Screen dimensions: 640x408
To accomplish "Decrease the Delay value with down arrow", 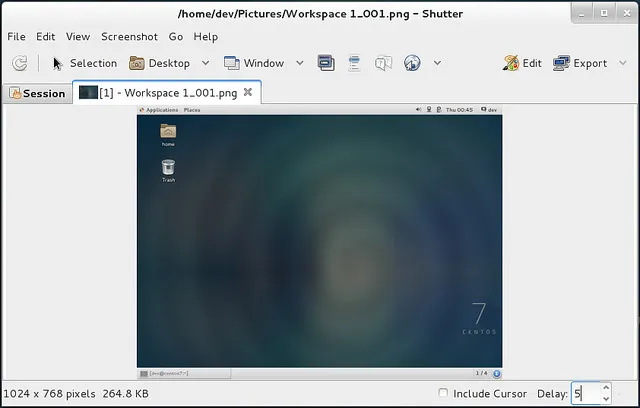I will [x=606, y=399].
